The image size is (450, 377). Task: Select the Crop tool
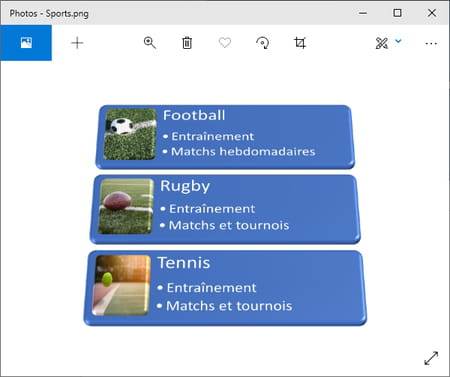click(x=300, y=43)
